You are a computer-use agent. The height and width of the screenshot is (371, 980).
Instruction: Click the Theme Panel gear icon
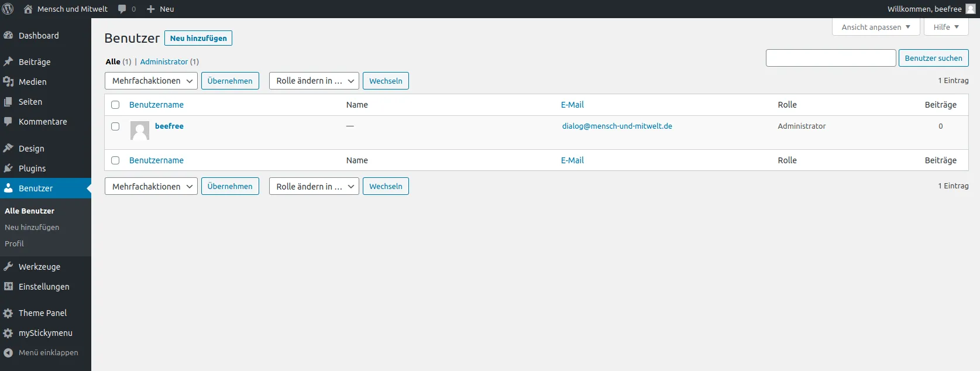click(x=8, y=313)
